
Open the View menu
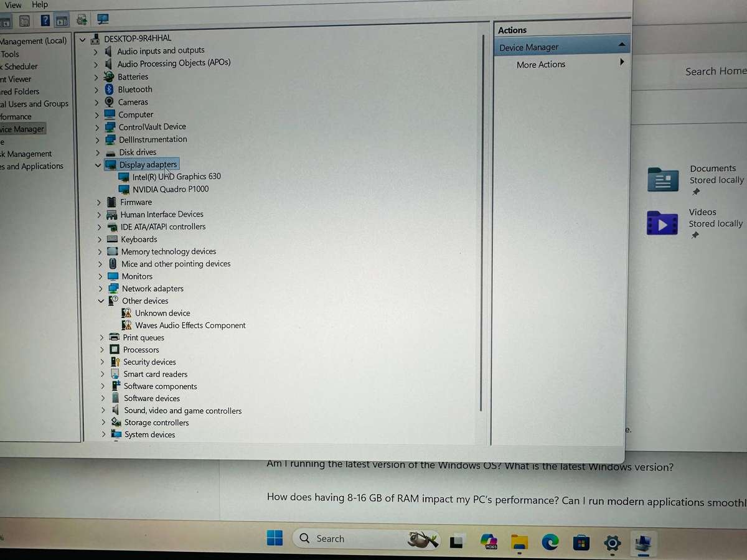click(x=13, y=4)
